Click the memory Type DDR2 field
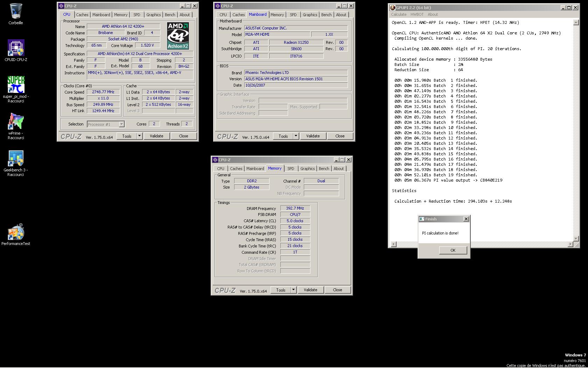 pyautogui.click(x=252, y=181)
